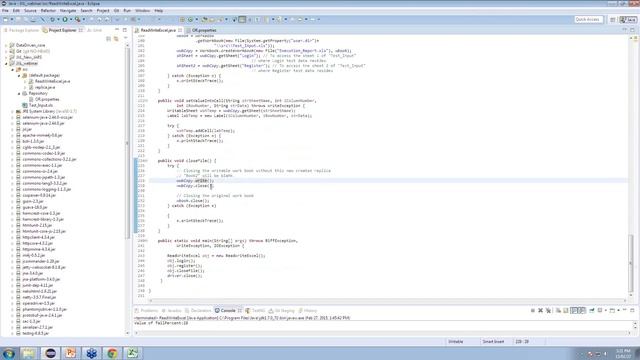This screenshot has height=360, width=640.
Task: Open the History view tab
Action: (308, 311)
